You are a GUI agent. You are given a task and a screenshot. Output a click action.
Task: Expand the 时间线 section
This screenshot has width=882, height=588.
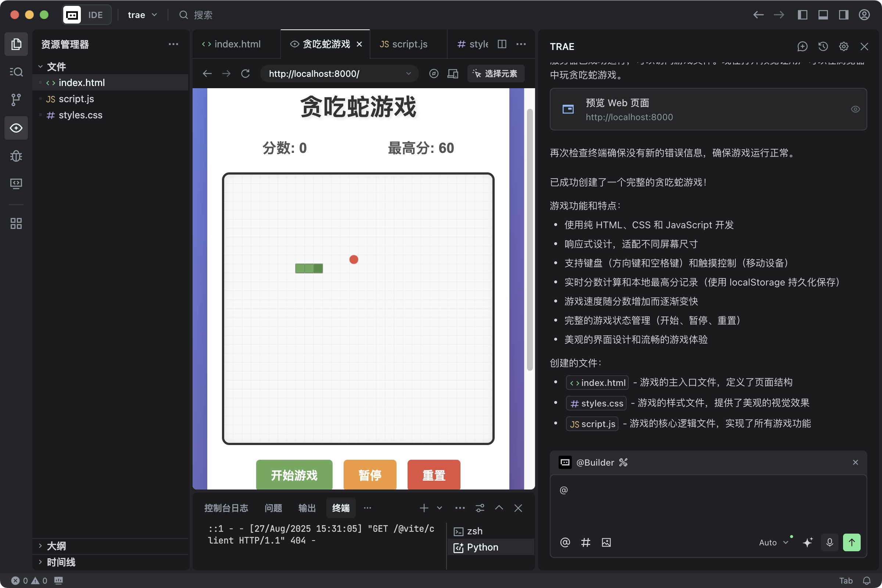[x=40, y=562]
